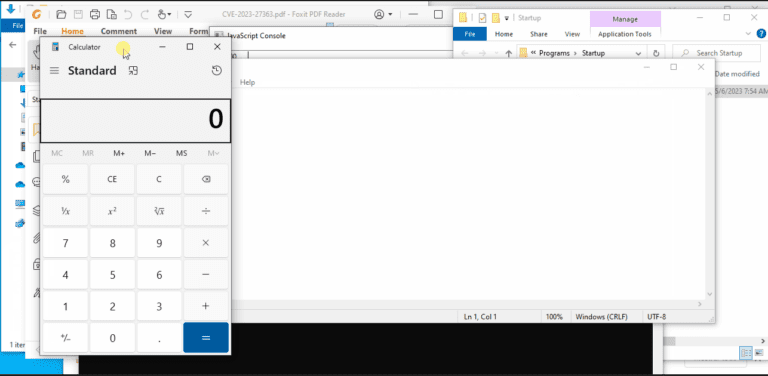Click the Search Startup field

coord(717,53)
